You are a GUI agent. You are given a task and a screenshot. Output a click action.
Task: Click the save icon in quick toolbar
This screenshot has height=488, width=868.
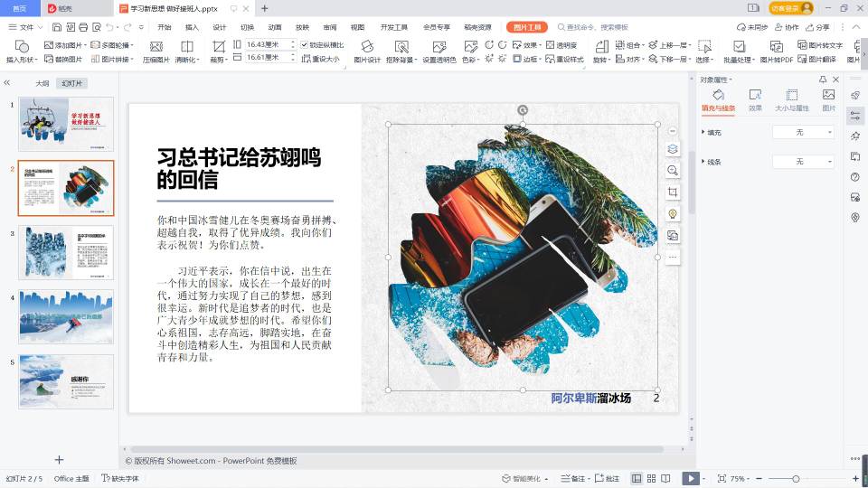coord(57,27)
